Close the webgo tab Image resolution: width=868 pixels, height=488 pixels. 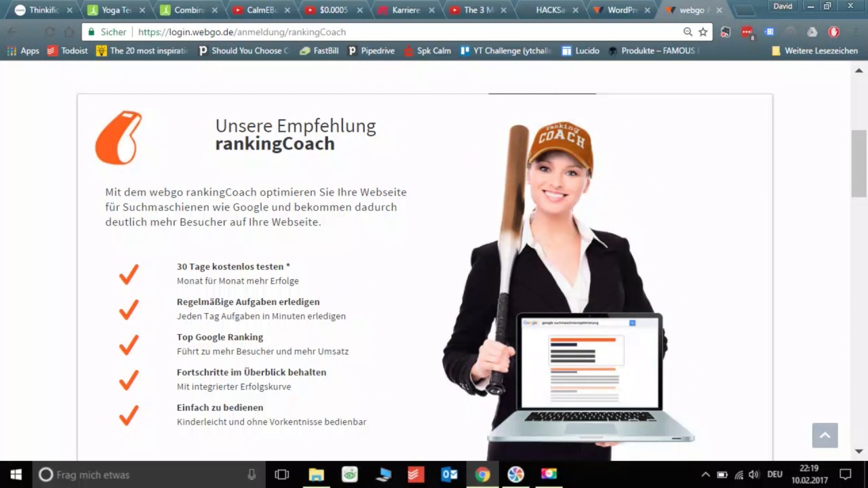pyautogui.click(x=719, y=10)
